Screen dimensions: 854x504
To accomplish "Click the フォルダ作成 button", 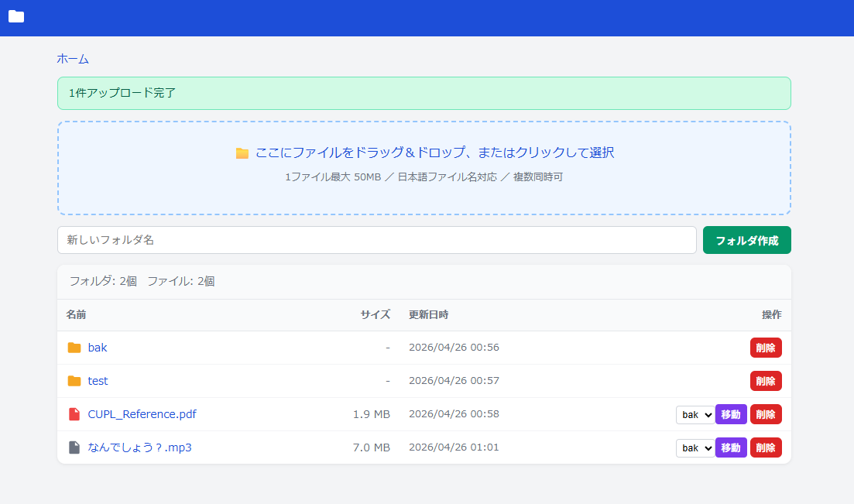I will (746, 240).
